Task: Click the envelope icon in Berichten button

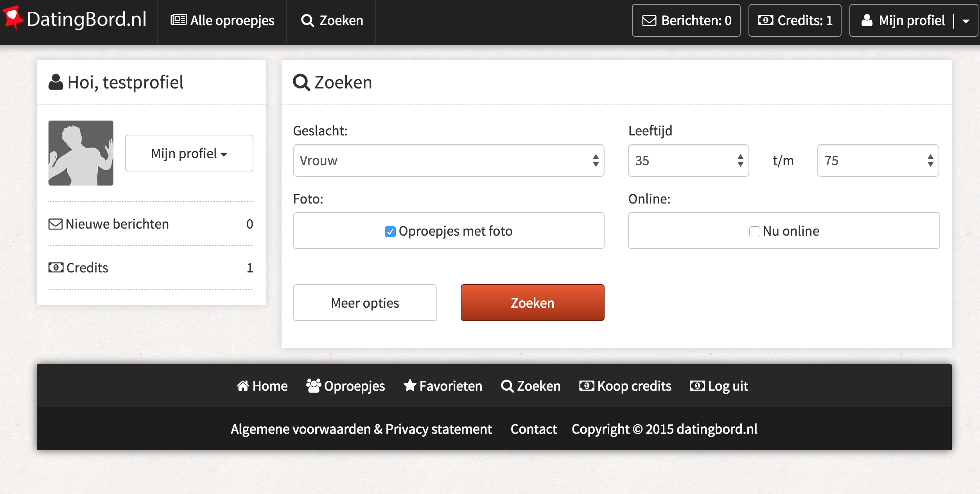Action: pos(649,21)
